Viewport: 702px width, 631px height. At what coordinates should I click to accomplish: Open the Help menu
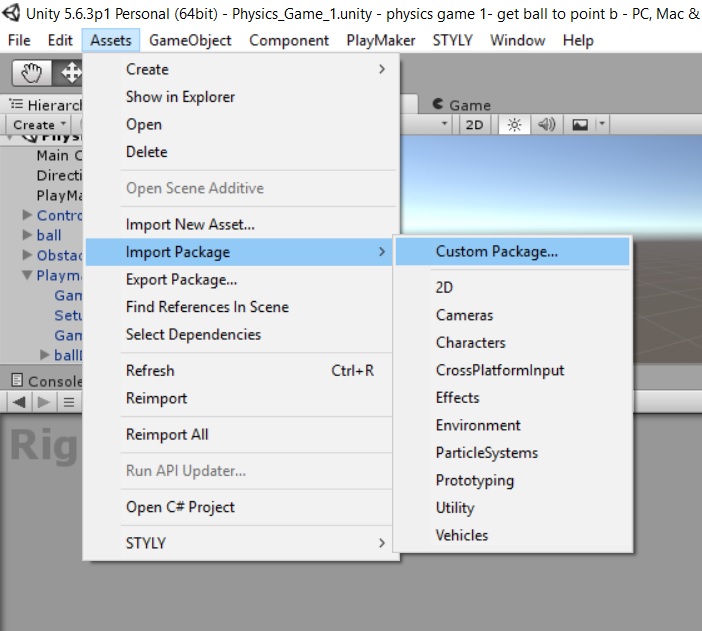coord(578,40)
